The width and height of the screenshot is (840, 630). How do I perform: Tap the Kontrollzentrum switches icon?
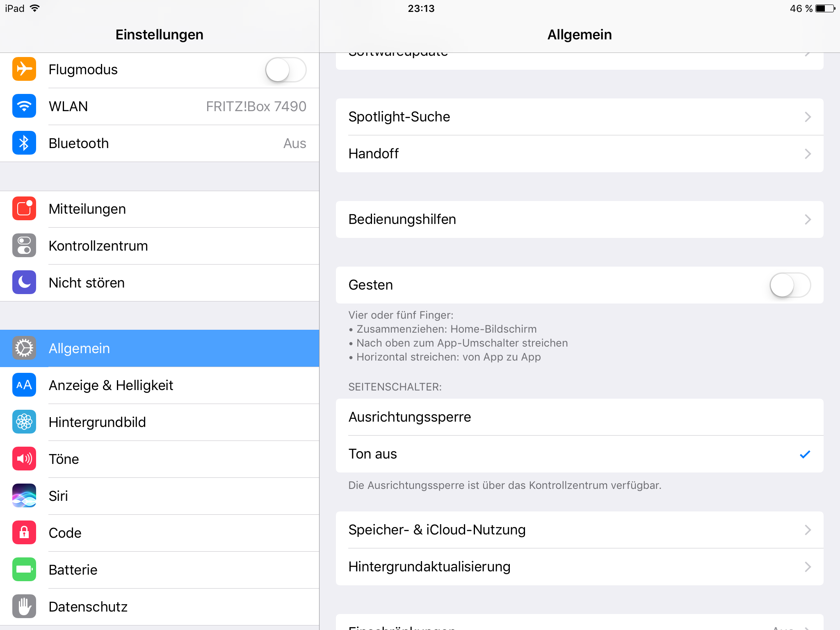(x=24, y=245)
